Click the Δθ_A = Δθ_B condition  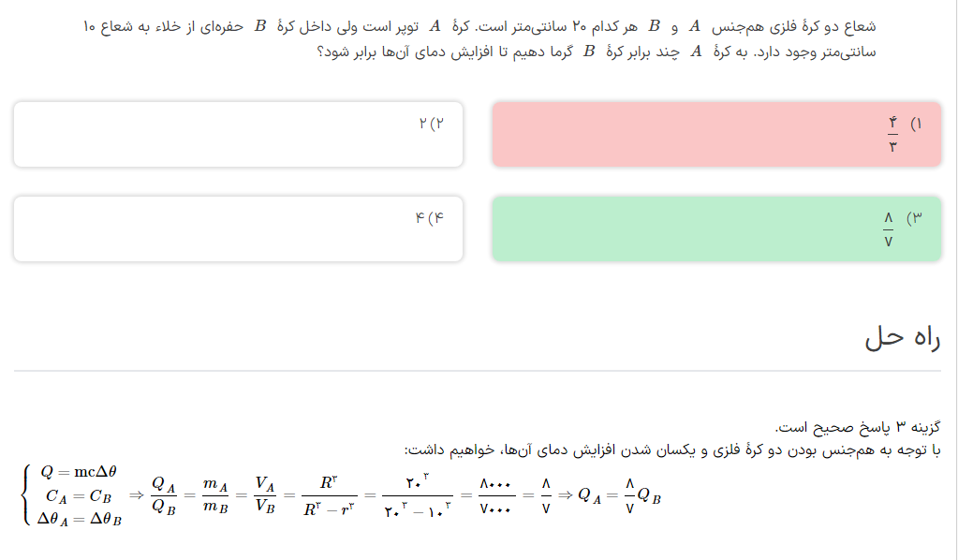(x=80, y=520)
